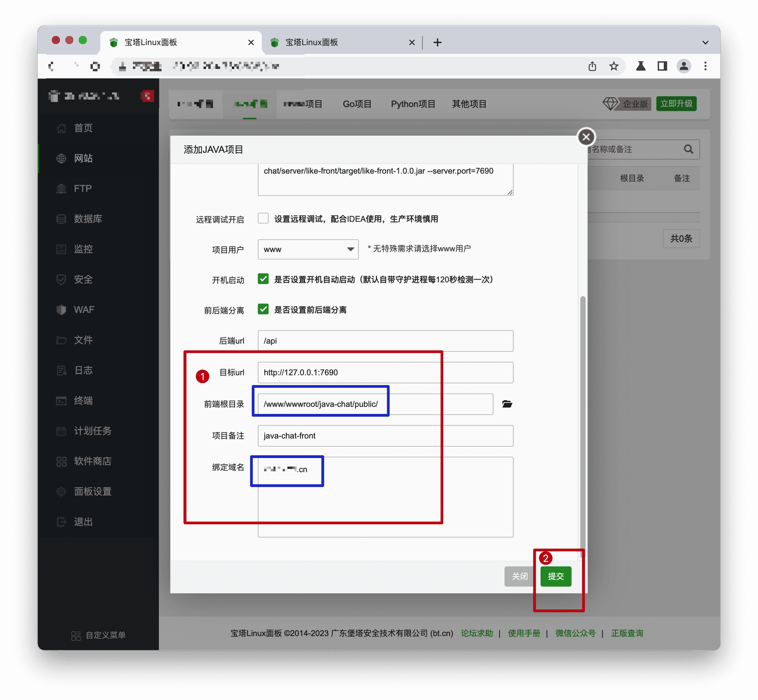Click the folder browse icon for the 前端根目录 field

[507, 404]
